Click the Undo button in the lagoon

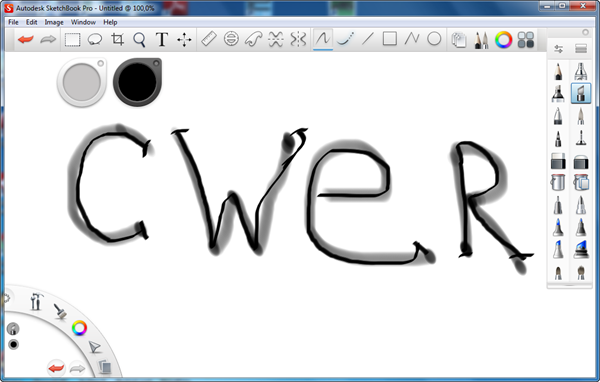56,368
